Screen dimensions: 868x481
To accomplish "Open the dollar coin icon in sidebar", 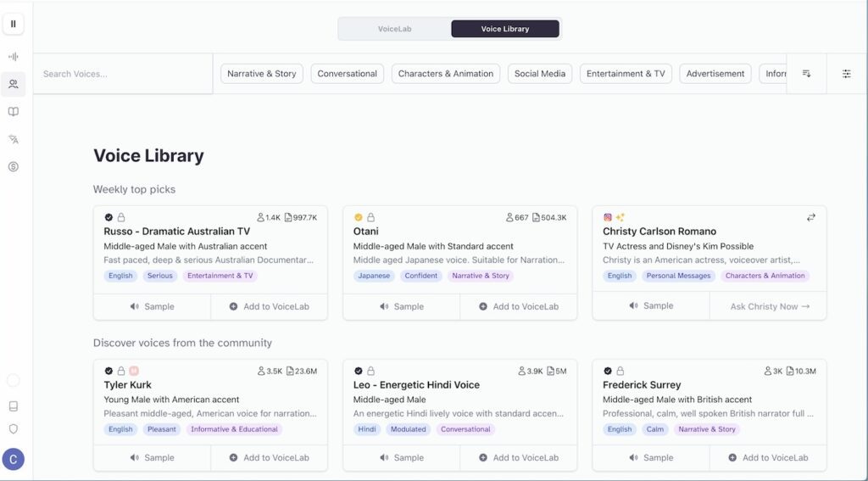I will 13,167.
